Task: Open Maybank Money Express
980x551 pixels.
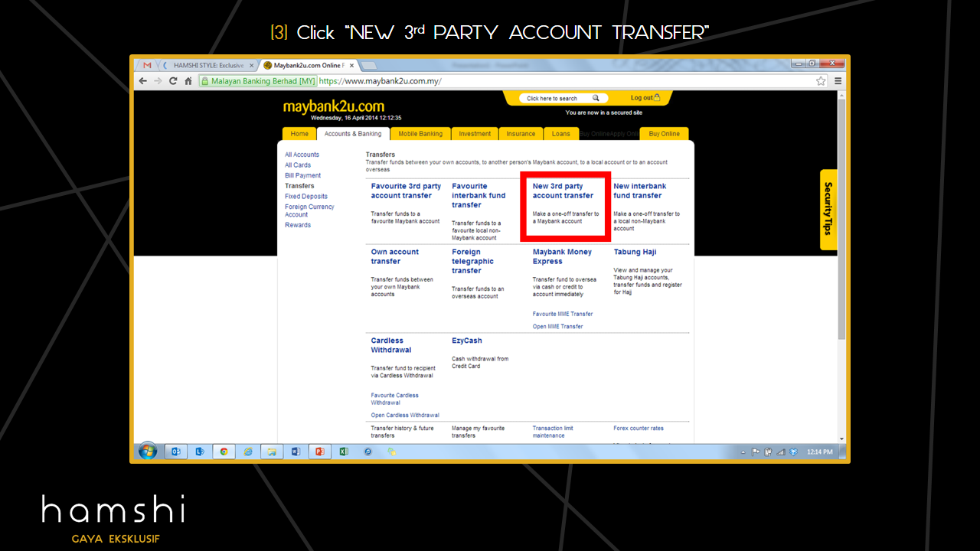Action: tap(562, 256)
